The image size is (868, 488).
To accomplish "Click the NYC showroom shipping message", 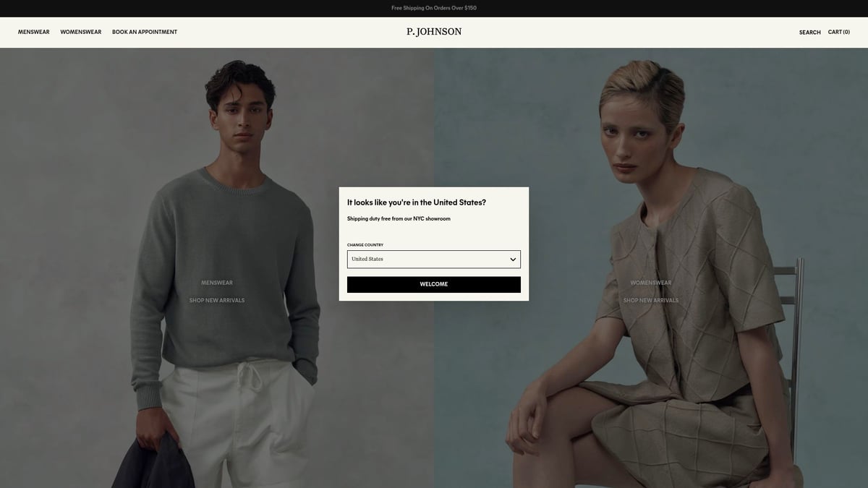I will (x=399, y=219).
